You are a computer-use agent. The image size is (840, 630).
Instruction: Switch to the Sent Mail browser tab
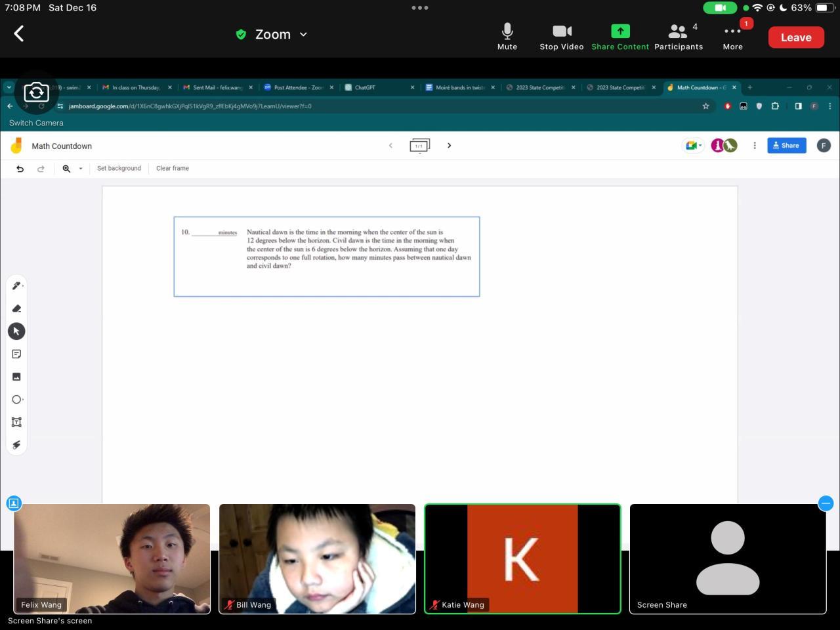tap(218, 87)
